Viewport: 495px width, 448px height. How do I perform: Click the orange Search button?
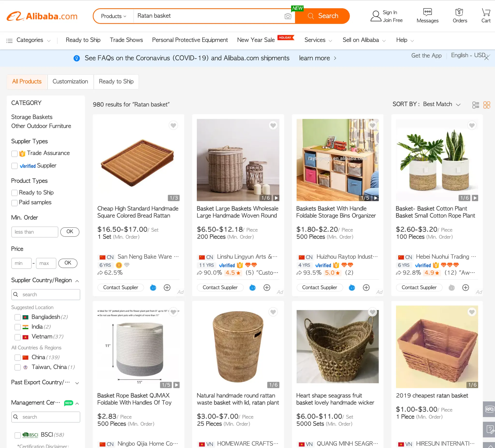pos(322,16)
